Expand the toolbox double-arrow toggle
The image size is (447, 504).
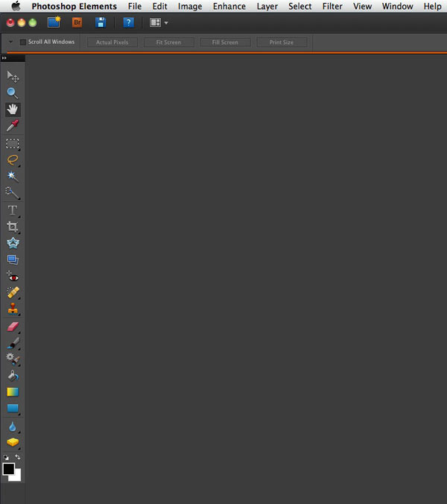4,58
